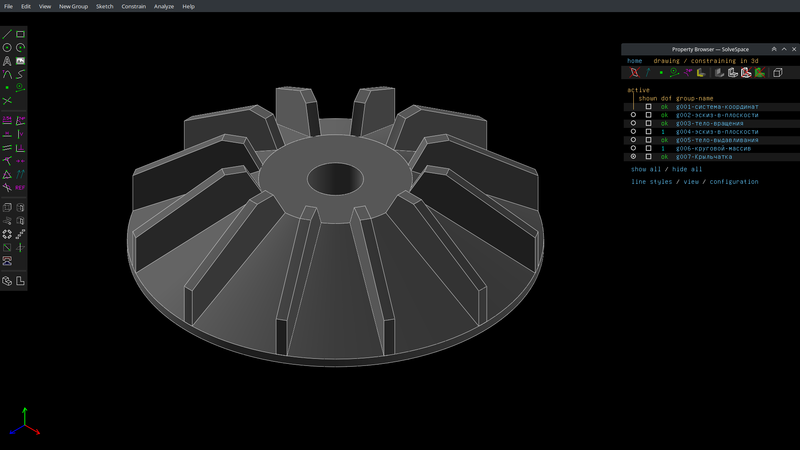Open the Sketch menu
The image size is (800, 450).
pyautogui.click(x=104, y=6)
